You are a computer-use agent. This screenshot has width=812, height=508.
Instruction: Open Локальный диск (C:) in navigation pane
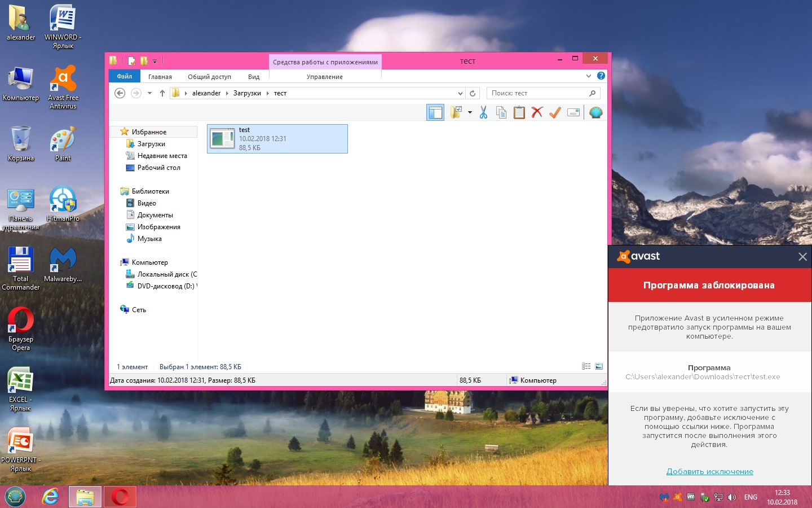tap(167, 274)
